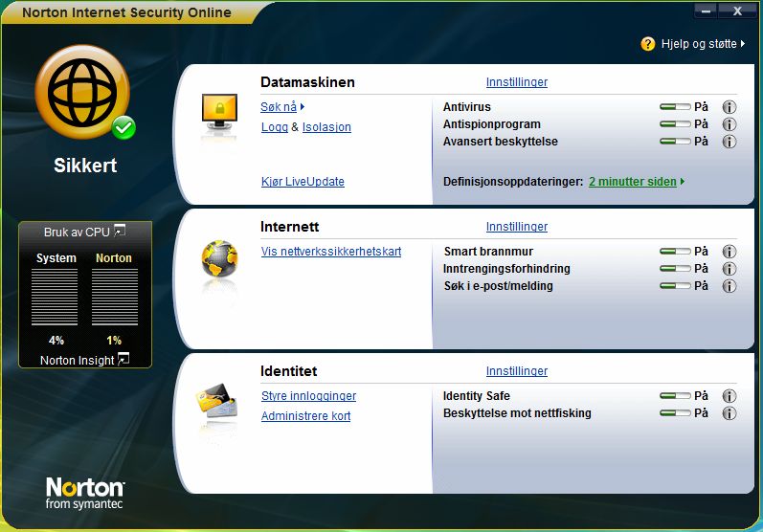Click the Identity Safe info icon

729,396
